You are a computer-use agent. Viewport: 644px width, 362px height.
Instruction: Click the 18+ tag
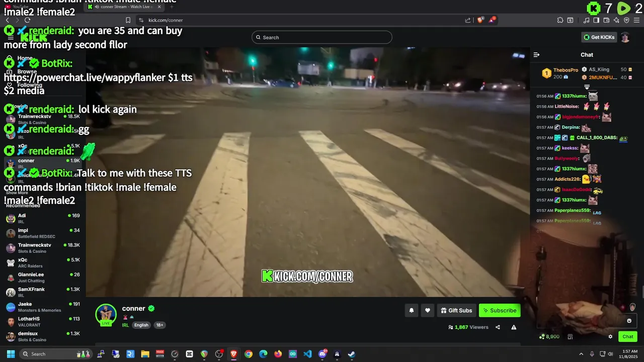[159, 325]
